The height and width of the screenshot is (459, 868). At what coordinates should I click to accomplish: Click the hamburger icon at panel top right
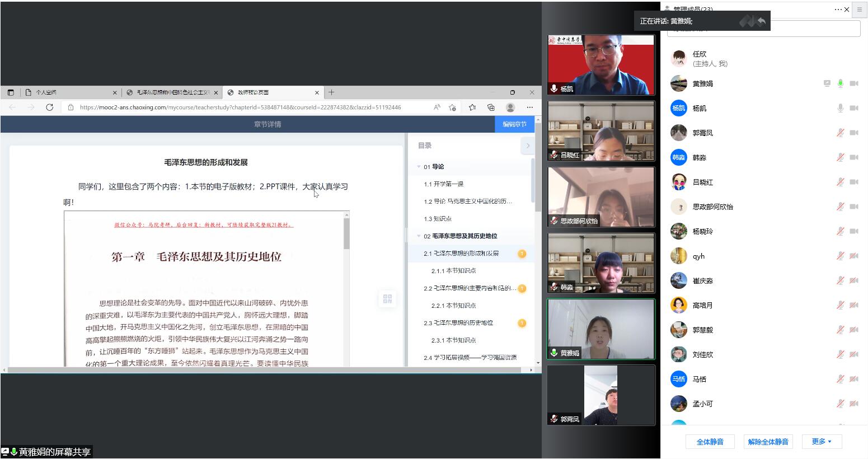860,10
